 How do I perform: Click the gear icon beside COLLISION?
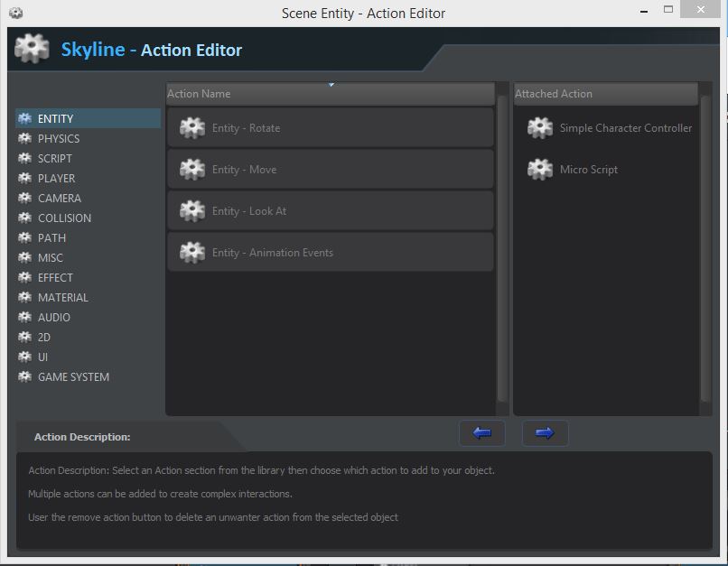pyautogui.click(x=24, y=218)
